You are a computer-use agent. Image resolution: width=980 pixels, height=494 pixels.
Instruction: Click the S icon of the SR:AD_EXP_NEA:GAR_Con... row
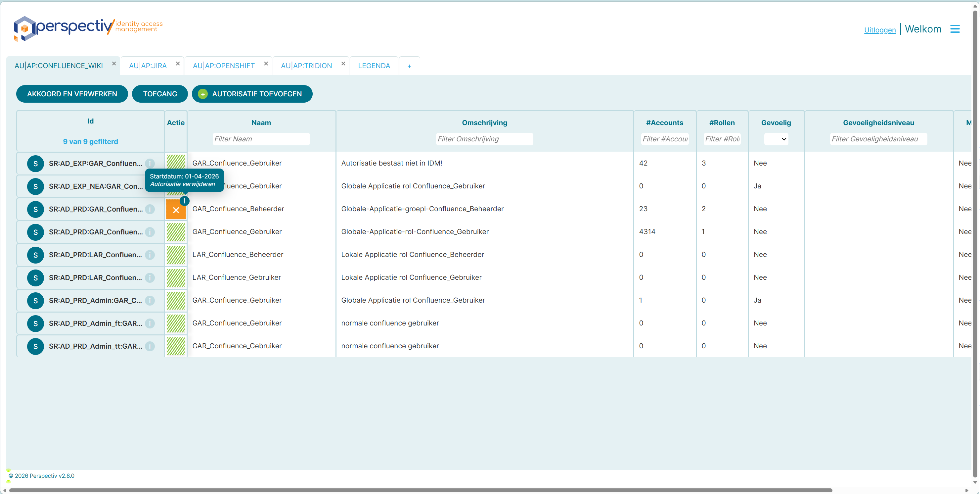click(x=35, y=186)
